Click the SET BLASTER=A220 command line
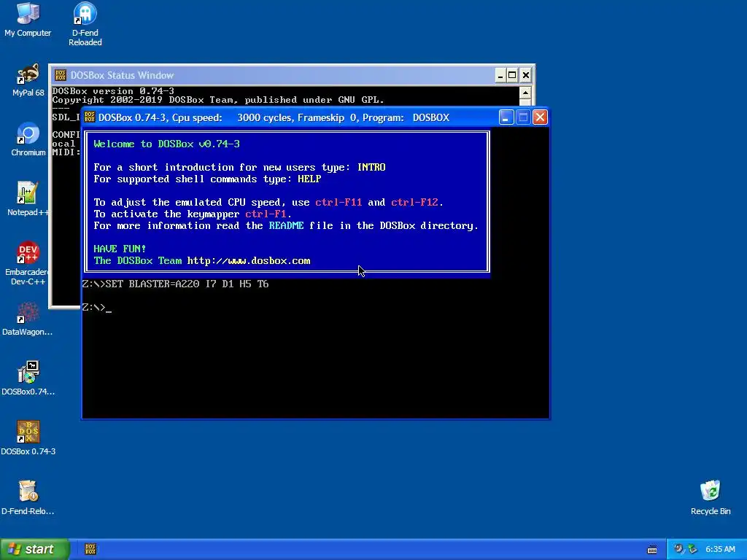This screenshot has height=560, width=747. [175, 284]
